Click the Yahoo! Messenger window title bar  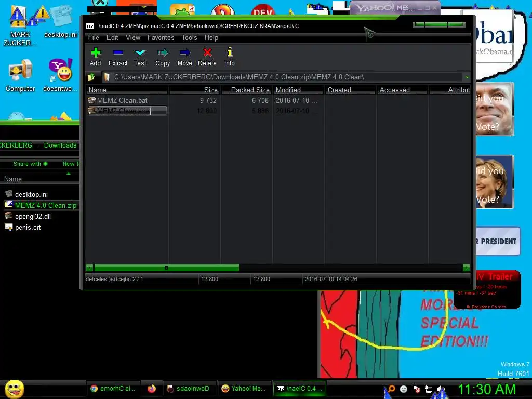point(395,7)
